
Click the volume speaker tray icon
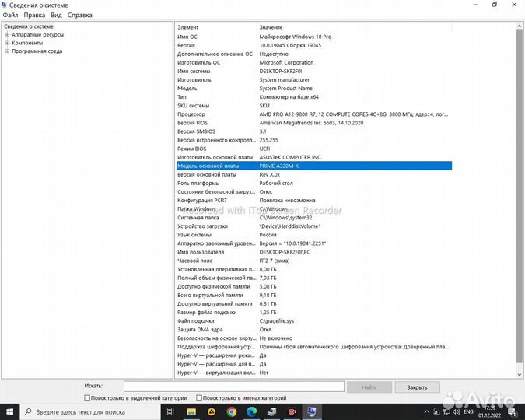click(456, 411)
